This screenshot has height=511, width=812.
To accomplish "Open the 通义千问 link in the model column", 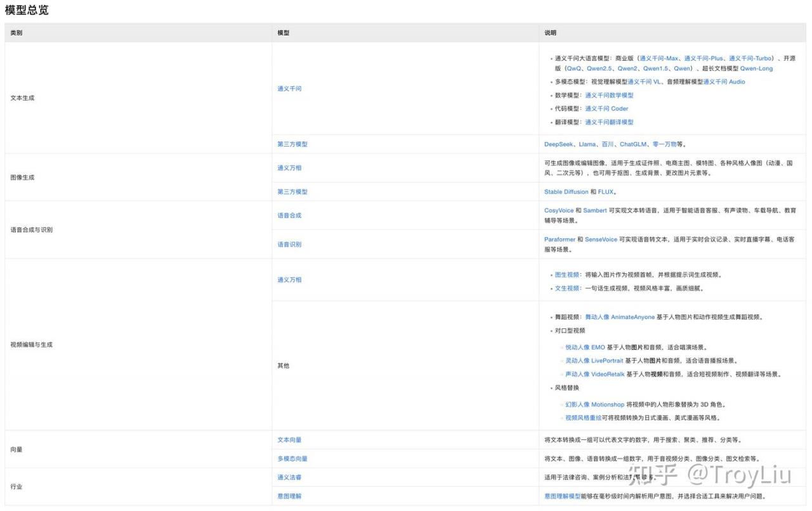I will [x=289, y=89].
